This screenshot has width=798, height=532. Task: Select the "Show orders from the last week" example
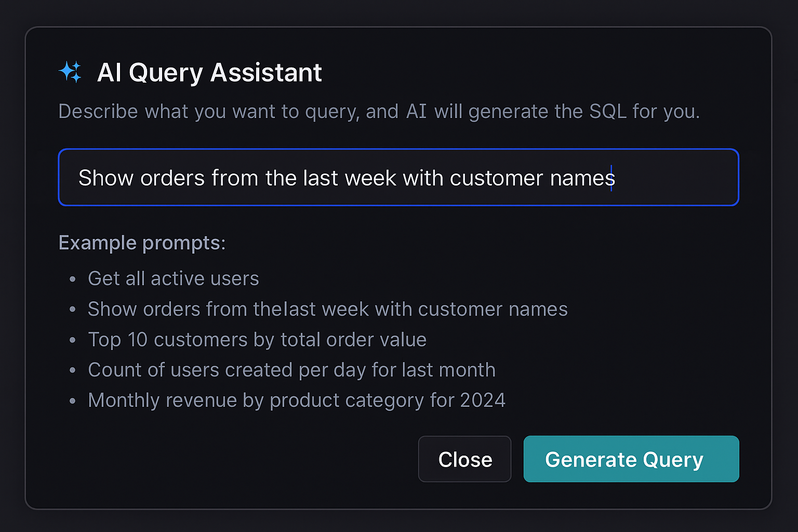327,309
